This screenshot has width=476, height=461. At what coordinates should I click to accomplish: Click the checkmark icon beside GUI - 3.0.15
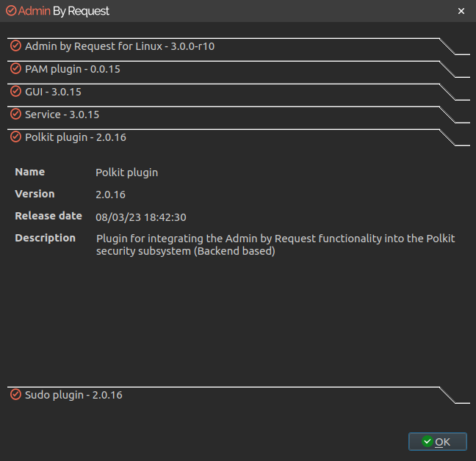click(15, 91)
